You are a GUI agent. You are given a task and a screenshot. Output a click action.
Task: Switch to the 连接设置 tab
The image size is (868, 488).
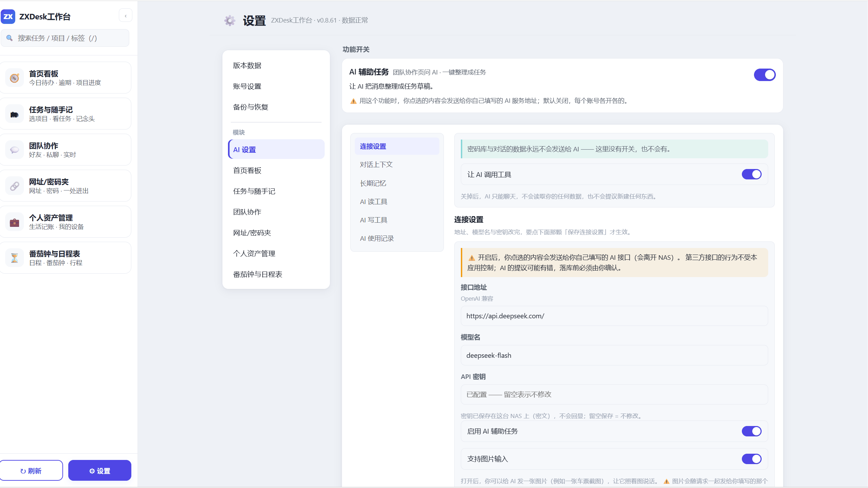tap(397, 146)
